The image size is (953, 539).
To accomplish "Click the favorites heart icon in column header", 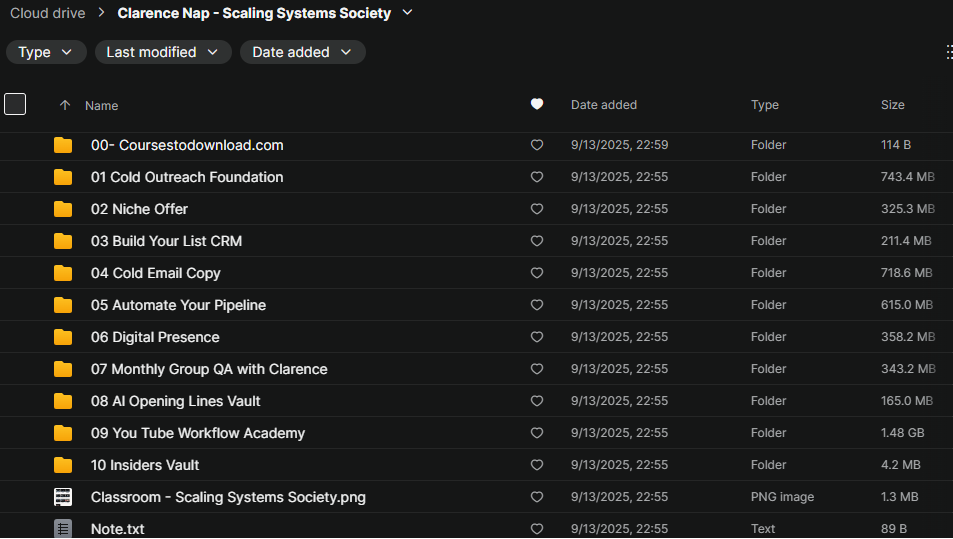I will coord(537,105).
